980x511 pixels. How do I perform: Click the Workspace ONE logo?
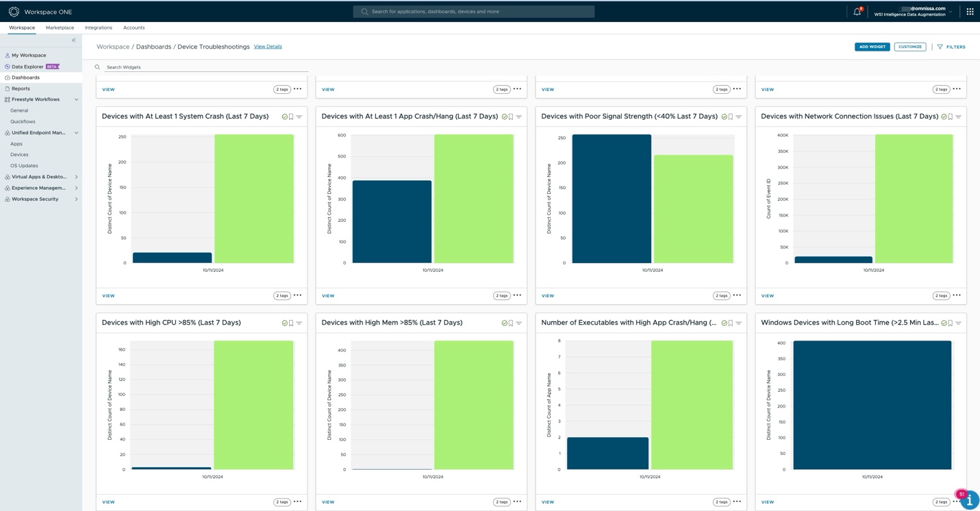[14, 12]
